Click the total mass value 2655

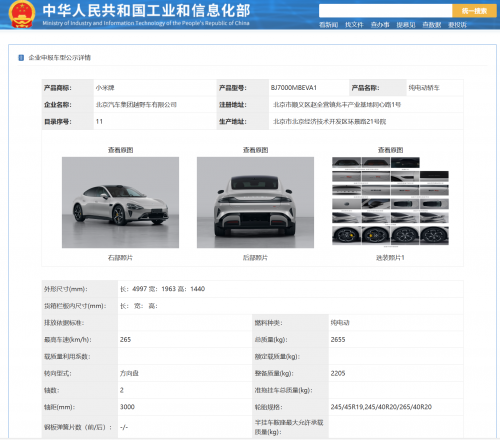(338, 339)
